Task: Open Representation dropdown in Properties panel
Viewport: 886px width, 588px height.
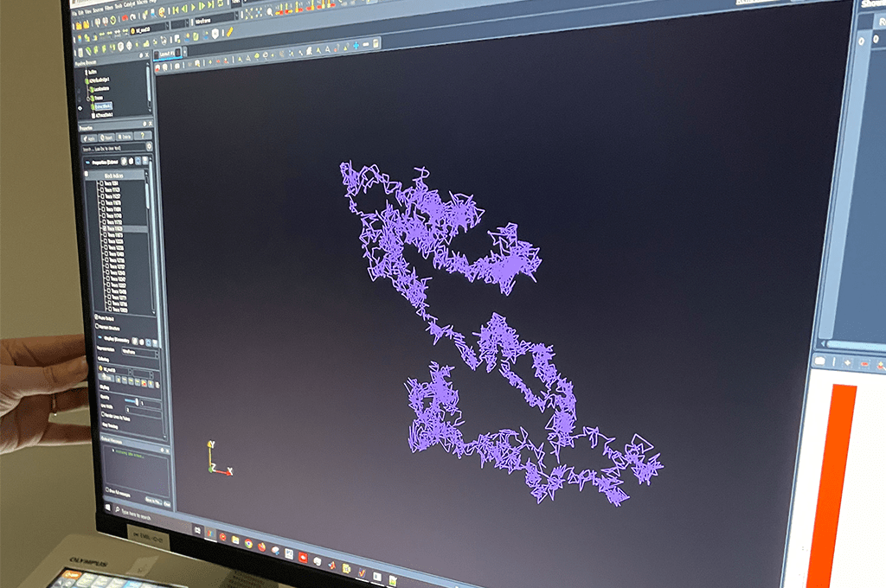Action: coord(140,352)
